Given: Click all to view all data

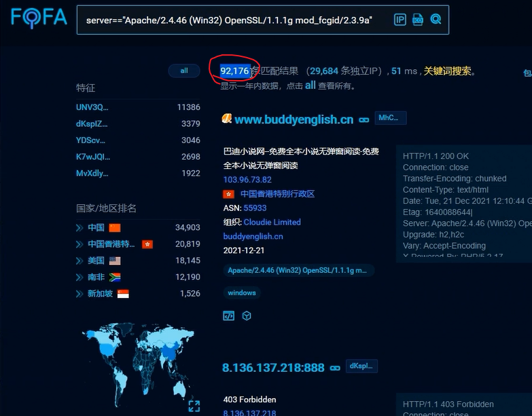Looking at the screenshot, I should tap(310, 86).
